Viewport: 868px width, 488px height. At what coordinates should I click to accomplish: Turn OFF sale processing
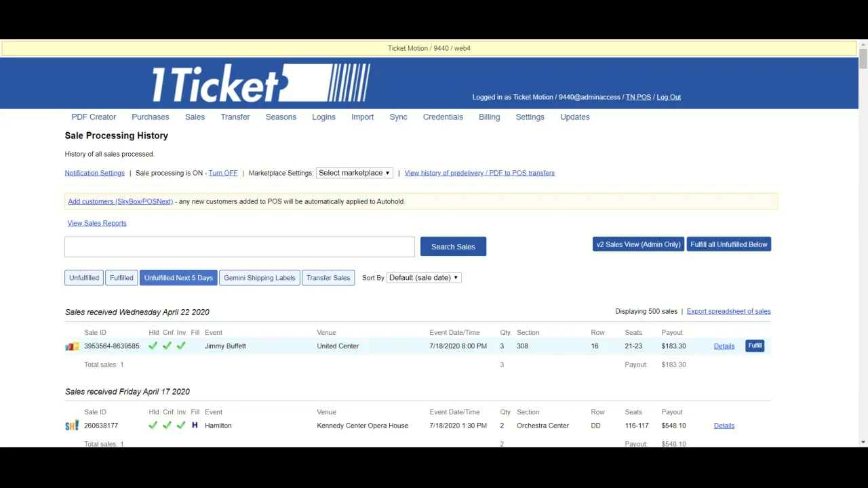(223, 173)
